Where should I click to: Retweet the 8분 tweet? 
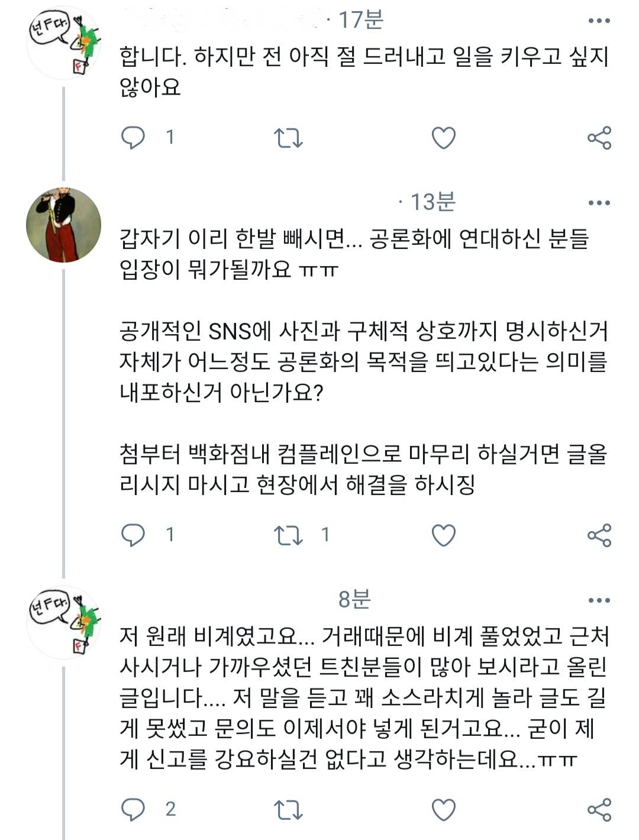(288, 810)
